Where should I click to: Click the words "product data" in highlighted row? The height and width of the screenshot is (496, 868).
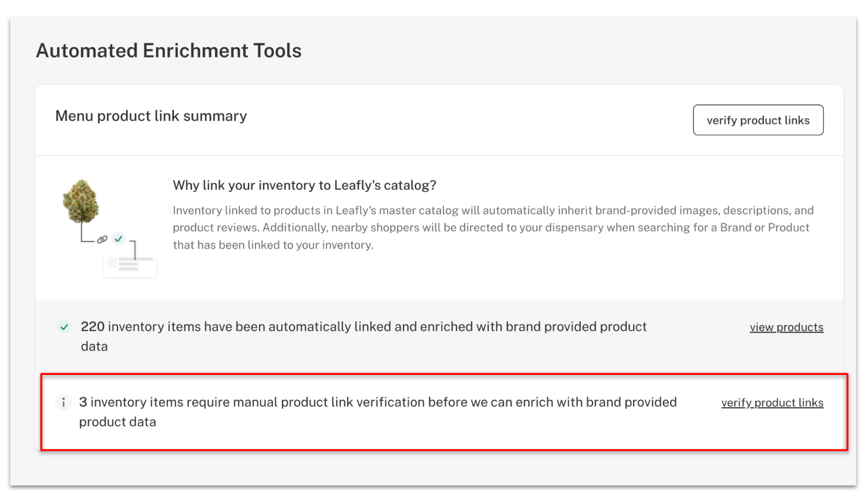pos(117,422)
